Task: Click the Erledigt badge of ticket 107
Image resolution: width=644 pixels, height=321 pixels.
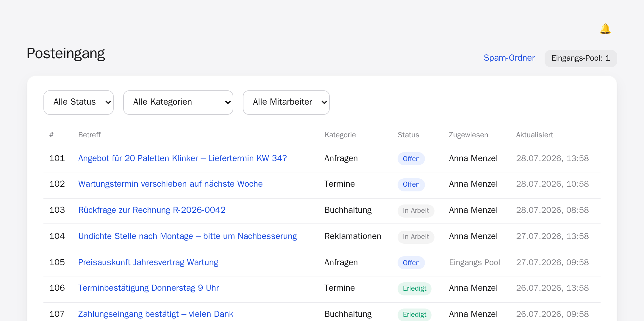Action: (x=414, y=314)
